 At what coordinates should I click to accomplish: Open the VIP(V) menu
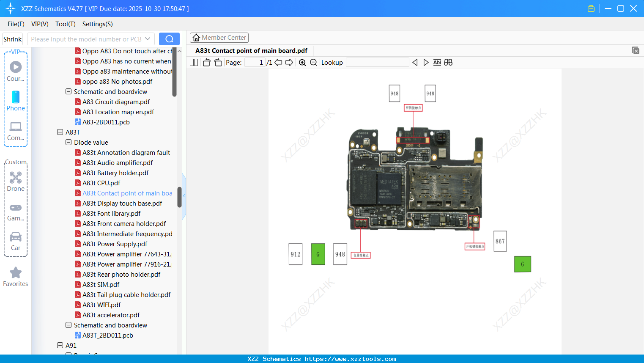pos(40,24)
